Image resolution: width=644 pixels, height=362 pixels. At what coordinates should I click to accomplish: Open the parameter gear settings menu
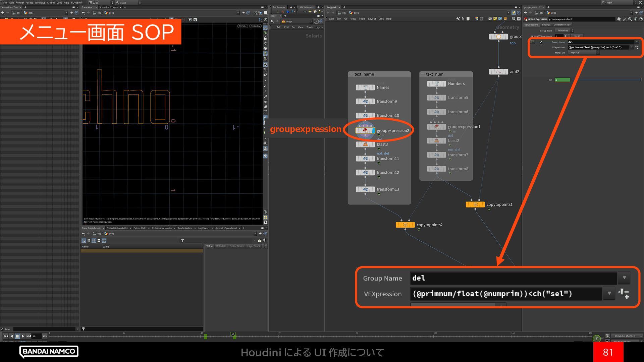619,19
